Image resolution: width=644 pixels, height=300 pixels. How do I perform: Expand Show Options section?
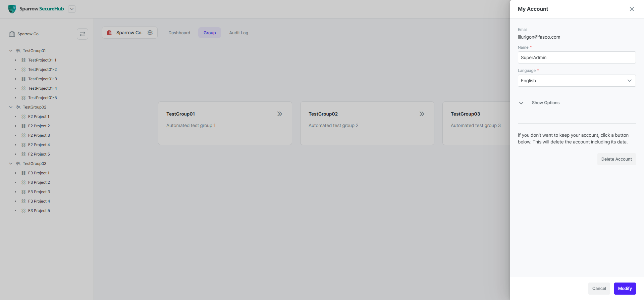(x=545, y=103)
